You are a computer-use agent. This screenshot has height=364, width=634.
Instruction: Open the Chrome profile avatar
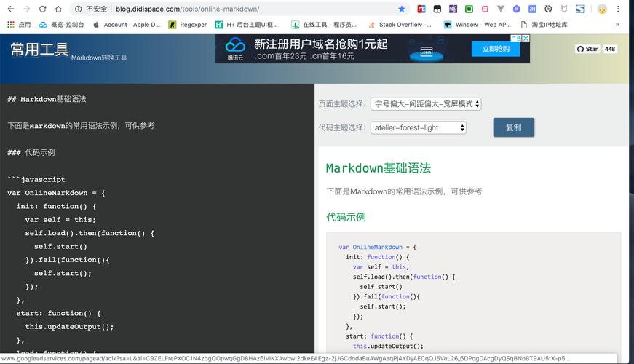point(602,9)
